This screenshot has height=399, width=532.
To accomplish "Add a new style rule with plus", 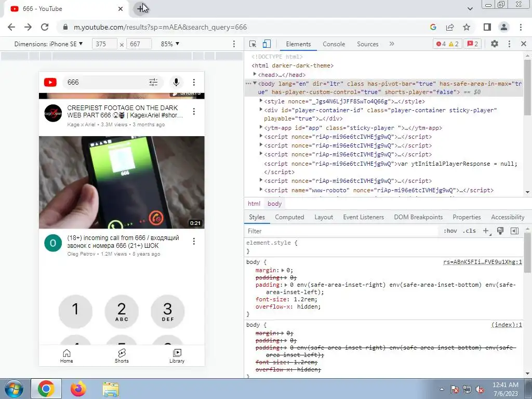I will pos(486,231).
